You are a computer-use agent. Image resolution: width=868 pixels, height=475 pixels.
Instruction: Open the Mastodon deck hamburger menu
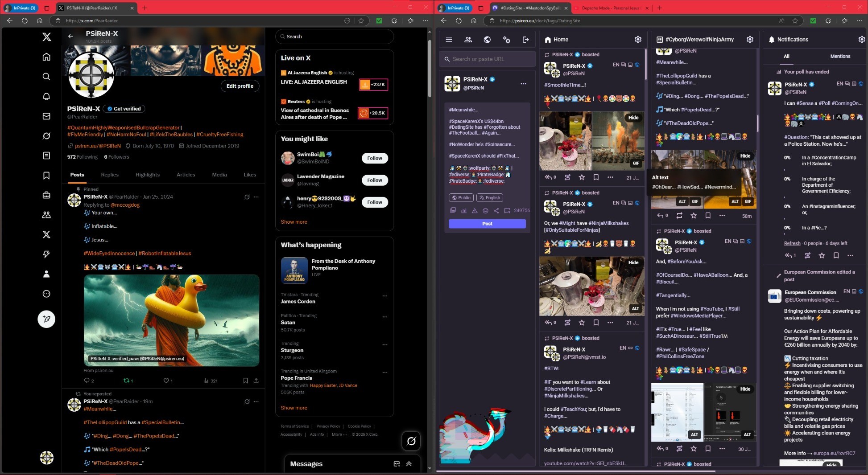point(449,40)
